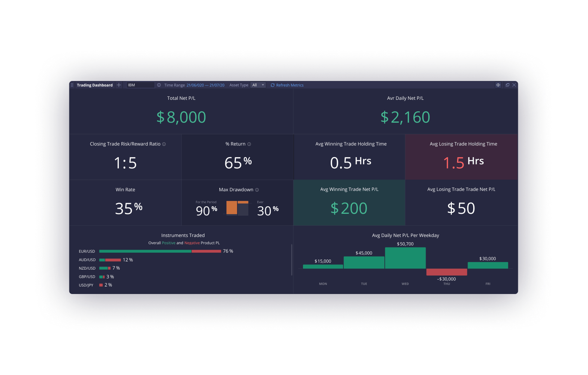Screen dimensions: 588x375
Task: Click the drag handle beside Trading Dashboard
Action: [x=72, y=85]
